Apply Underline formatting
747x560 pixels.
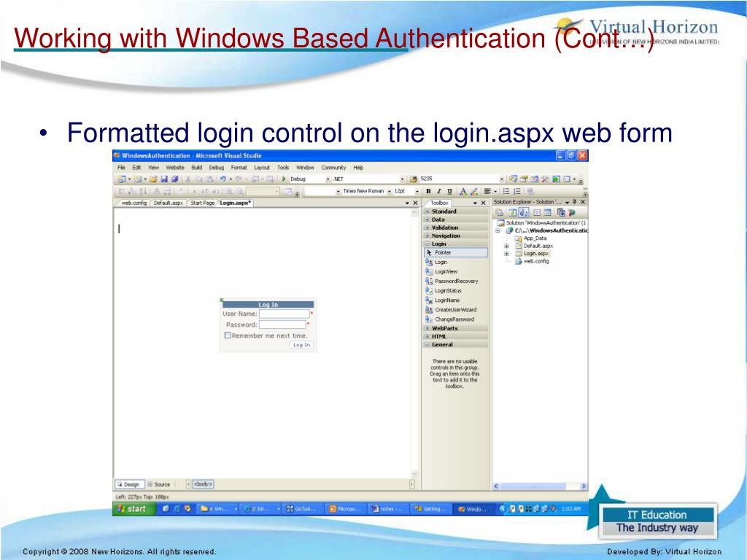click(449, 192)
